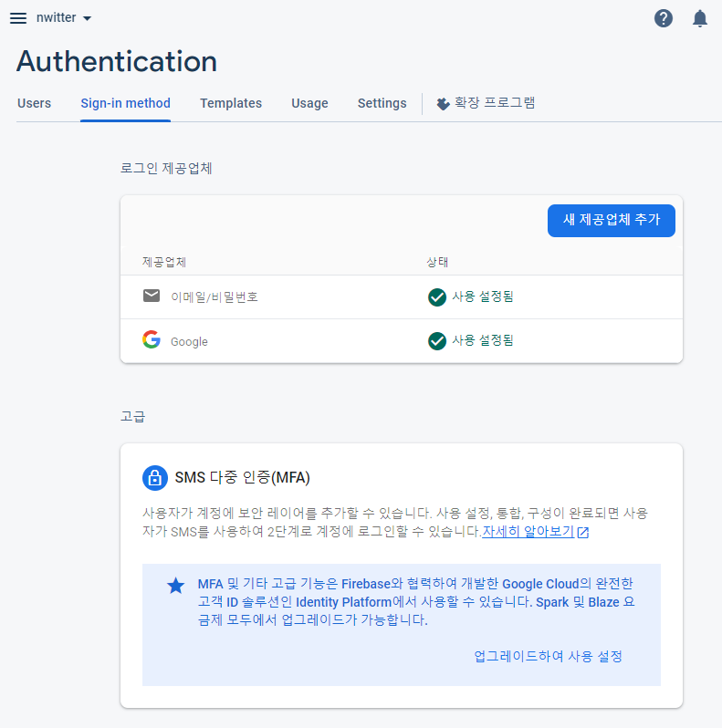Viewport: 722px width, 728px height.
Task: Go to the Usage tab
Action: (x=310, y=103)
